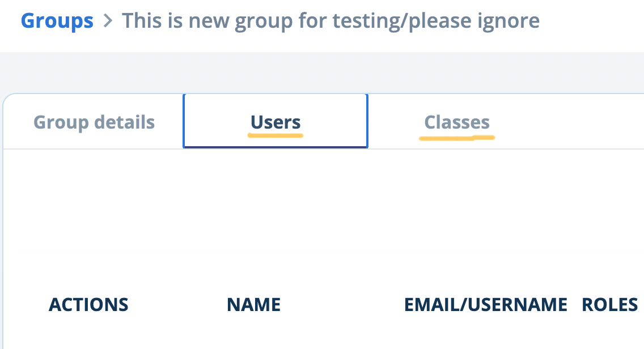644x349 pixels.
Task: Click the EMAIL/USERNAME column header
Action: (486, 305)
